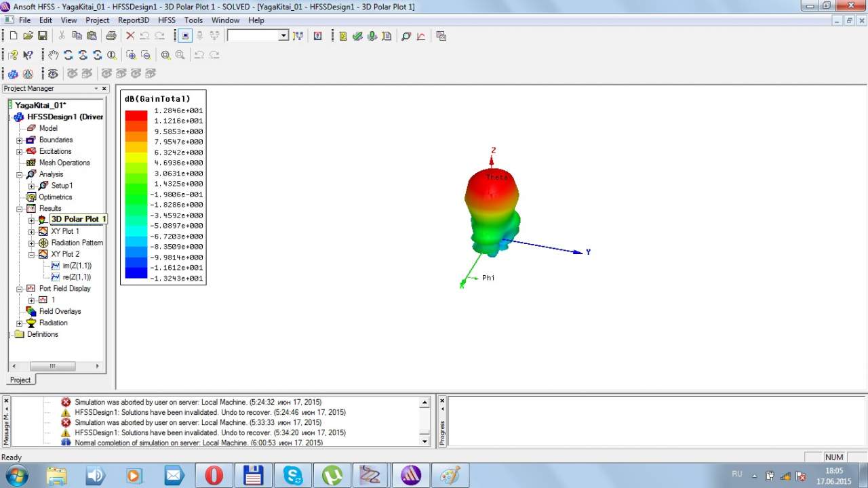Click the red Delete X icon
The image size is (868, 488).
(130, 36)
